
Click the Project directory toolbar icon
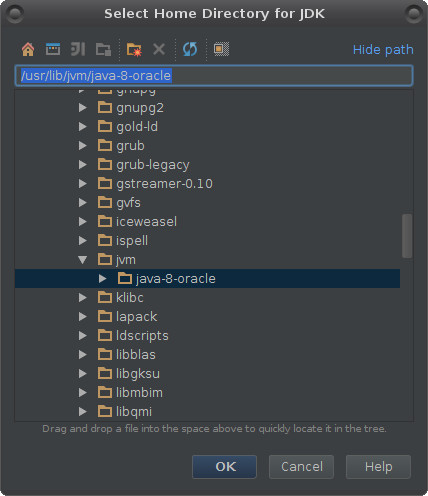tap(78, 49)
